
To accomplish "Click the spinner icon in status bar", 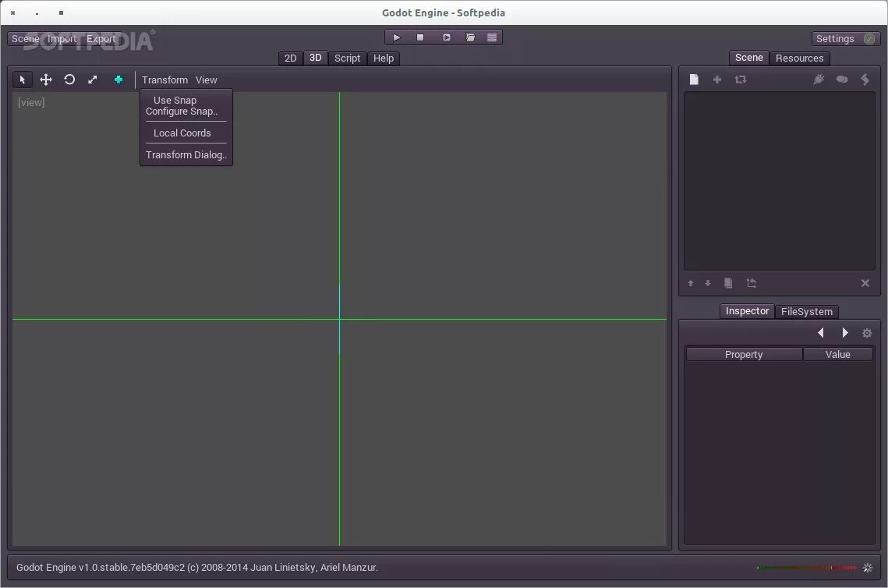I will (x=868, y=568).
